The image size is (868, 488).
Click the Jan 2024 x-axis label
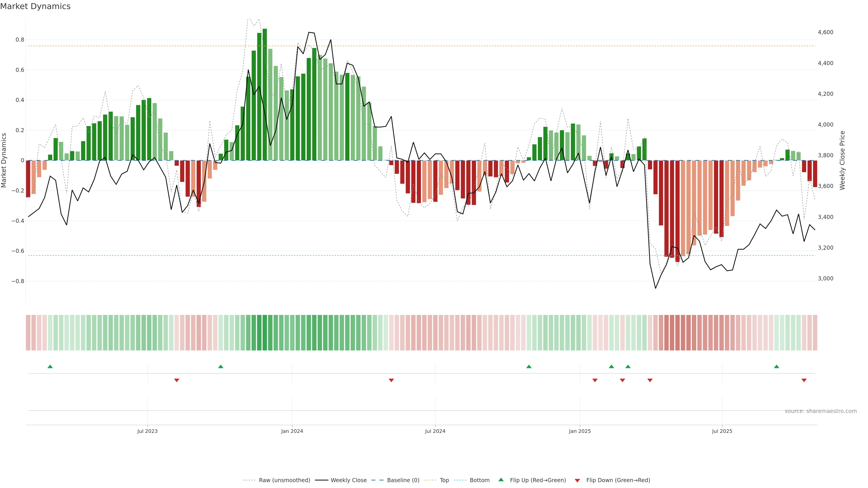click(292, 431)
